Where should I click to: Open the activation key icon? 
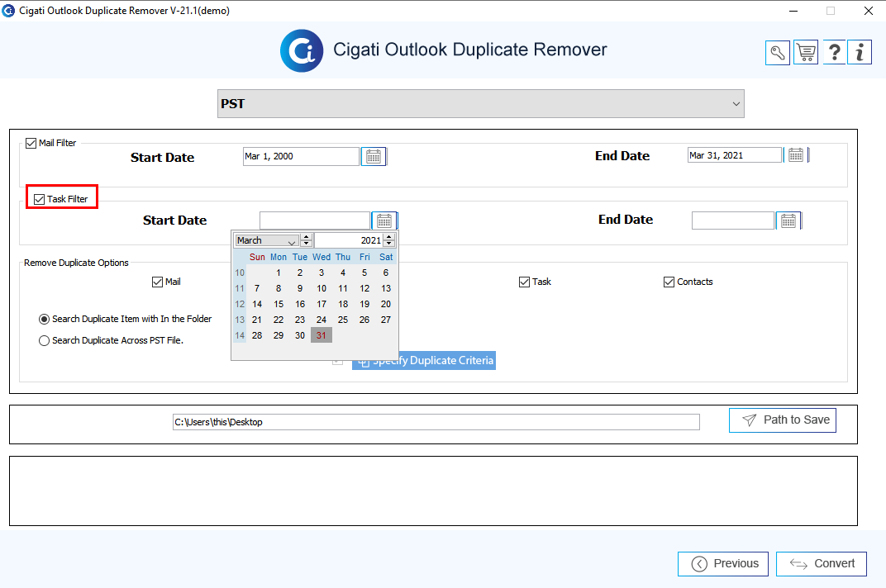coord(778,53)
